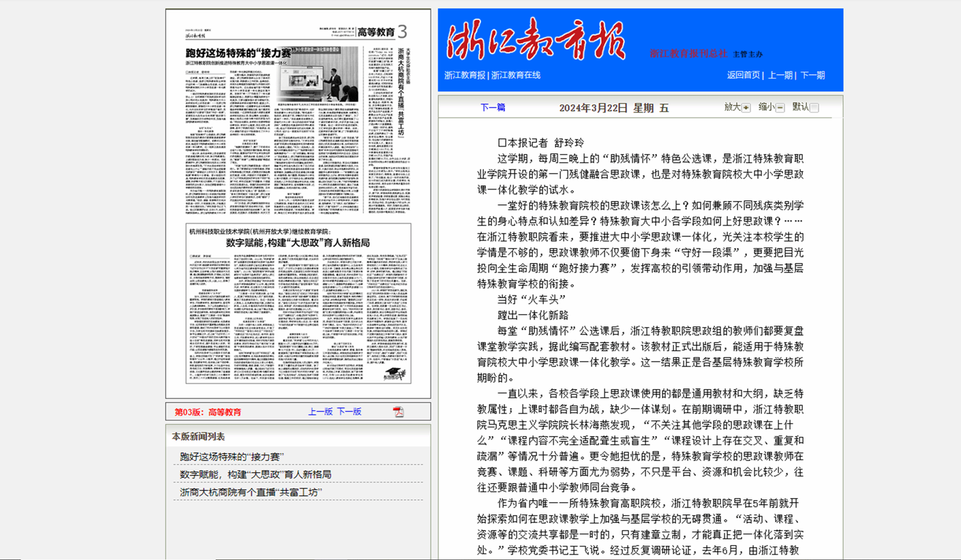Image resolution: width=961 pixels, height=560 pixels.
Task: Click the paragraph starting 一直以来，各校各学段
Action: click(640, 441)
